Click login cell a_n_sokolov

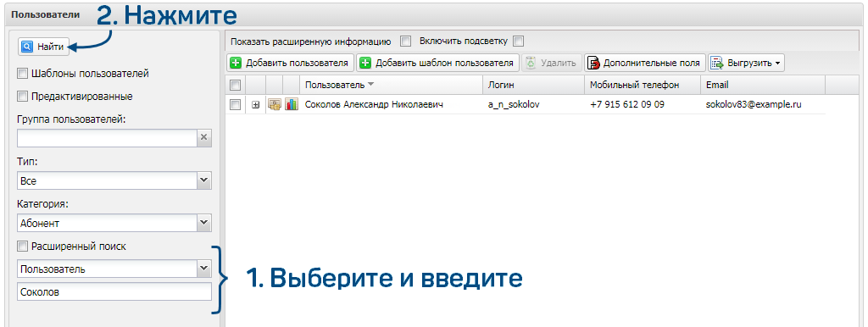(x=514, y=104)
